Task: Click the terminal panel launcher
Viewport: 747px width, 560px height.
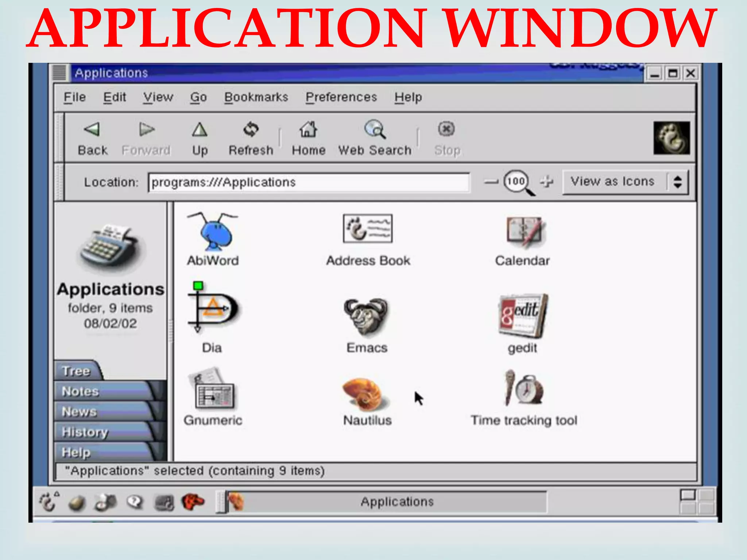Action: point(164,503)
